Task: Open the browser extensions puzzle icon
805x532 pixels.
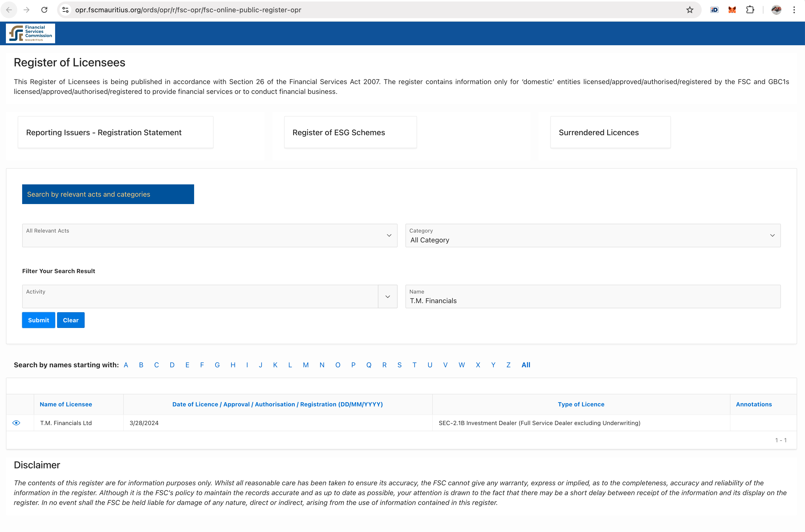Action: point(750,10)
